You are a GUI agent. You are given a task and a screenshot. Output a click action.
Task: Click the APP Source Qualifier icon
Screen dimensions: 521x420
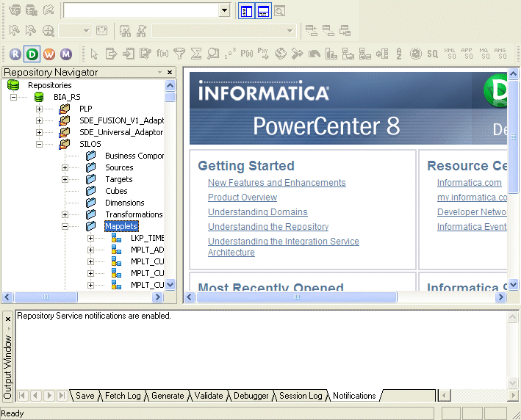[x=467, y=54]
